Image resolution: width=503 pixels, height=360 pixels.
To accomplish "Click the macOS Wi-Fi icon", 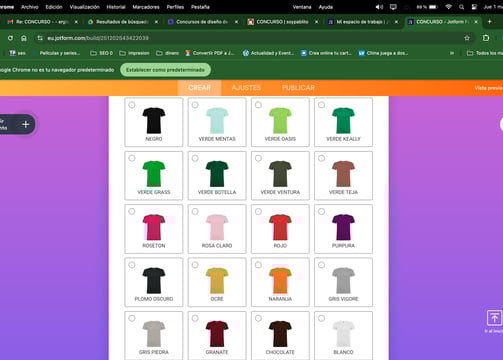I will click(449, 7).
